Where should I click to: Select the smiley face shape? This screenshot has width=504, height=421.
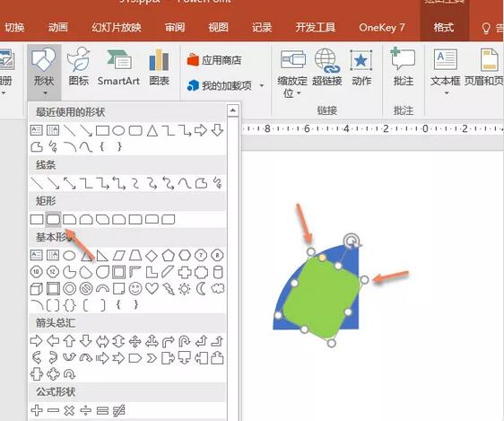click(x=135, y=288)
